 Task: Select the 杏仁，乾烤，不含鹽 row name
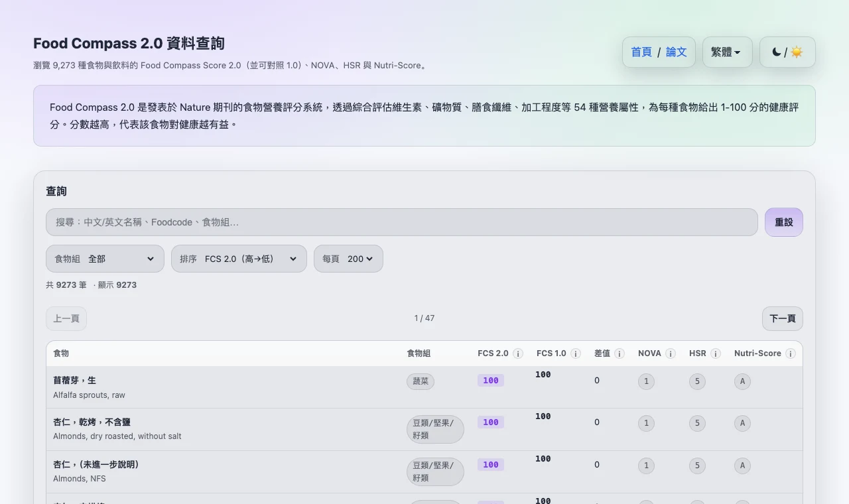point(92,422)
